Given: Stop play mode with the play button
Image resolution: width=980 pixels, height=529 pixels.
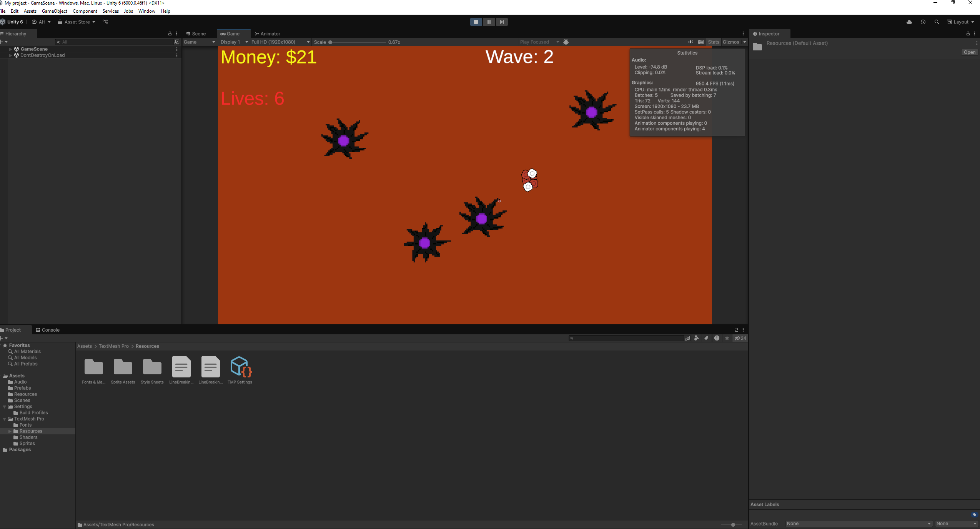Looking at the screenshot, I should pyautogui.click(x=476, y=22).
